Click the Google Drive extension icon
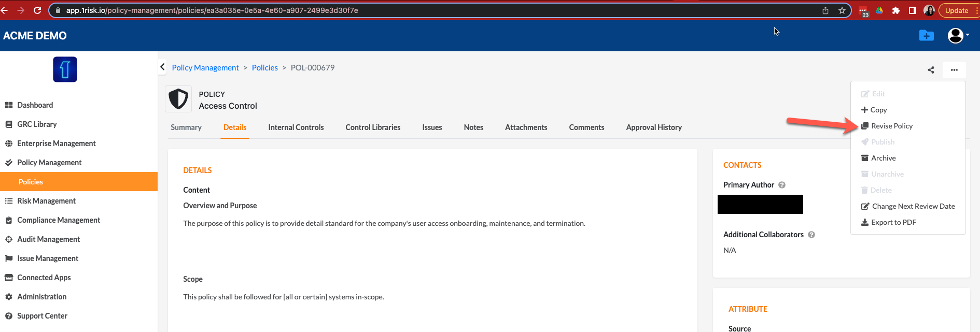This screenshot has width=980, height=332. (x=879, y=10)
